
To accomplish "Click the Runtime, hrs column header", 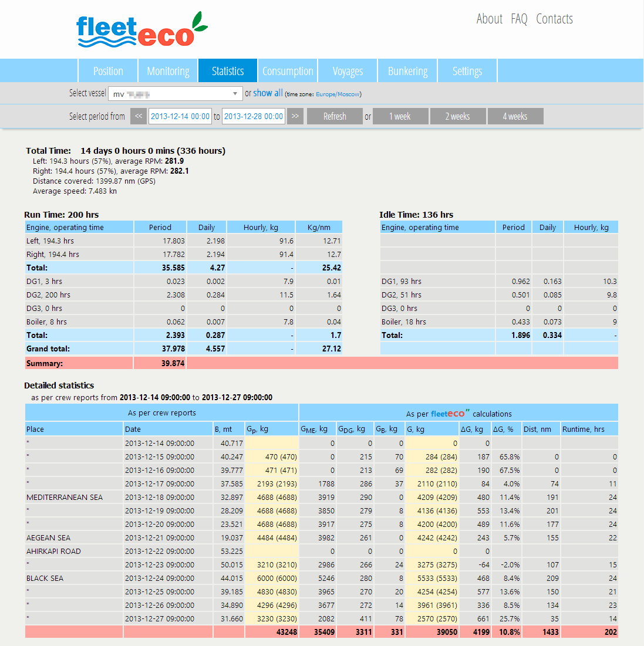I will coord(589,429).
